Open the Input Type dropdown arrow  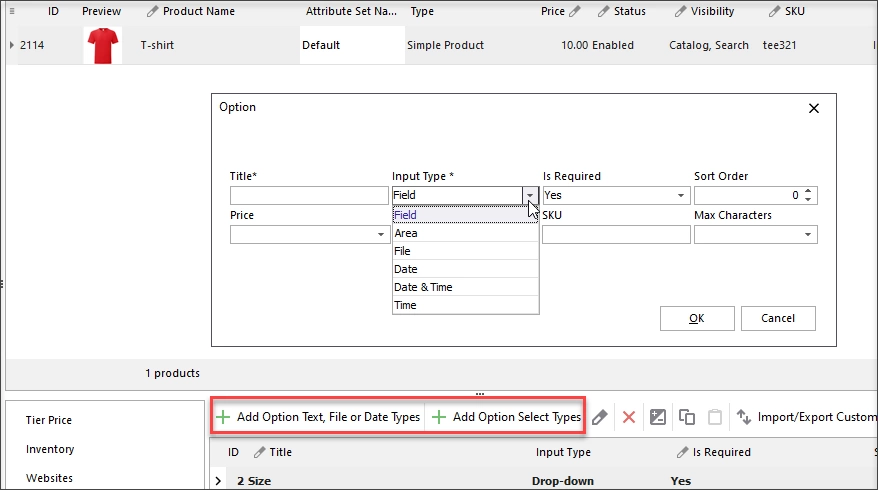click(530, 195)
